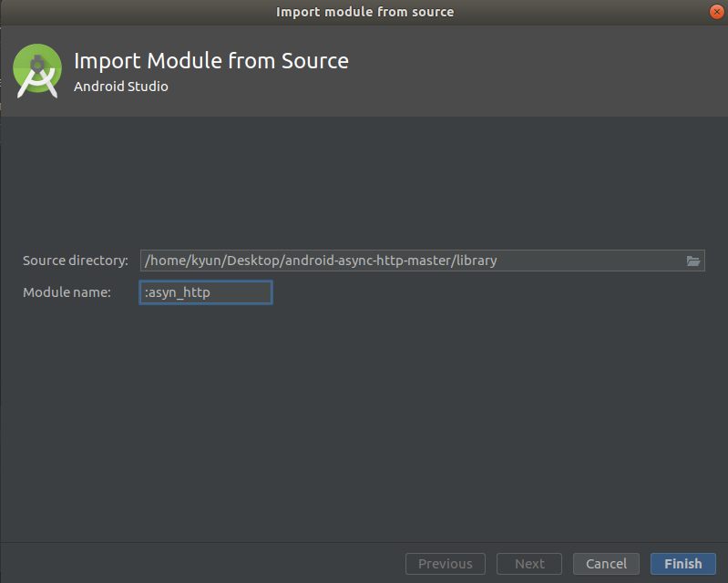Click the "Import Module from Source" heading

(x=210, y=61)
